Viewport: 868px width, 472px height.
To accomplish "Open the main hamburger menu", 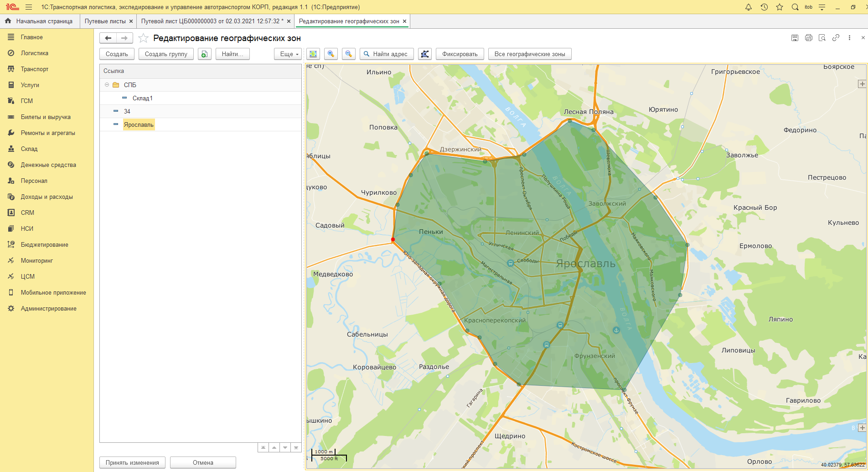I will pyautogui.click(x=29, y=7).
